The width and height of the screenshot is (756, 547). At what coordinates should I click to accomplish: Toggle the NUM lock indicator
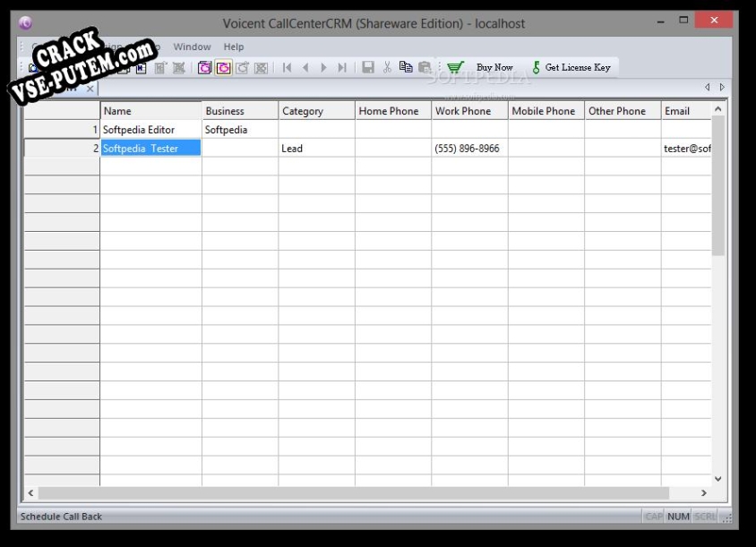(678, 517)
